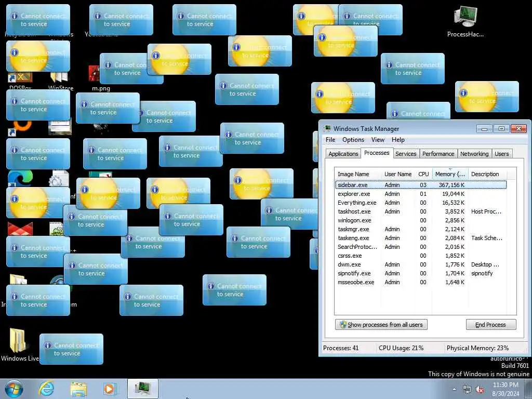
Task: Open Windows Explorer from taskbar
Action: tap(79, 389)
